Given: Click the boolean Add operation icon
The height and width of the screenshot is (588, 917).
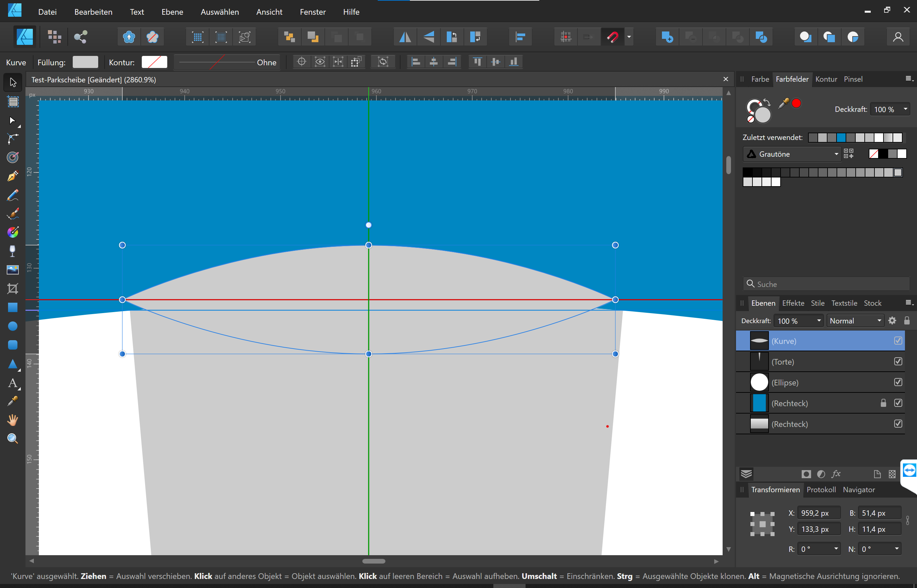Looking at the screenshot, I should tap(667, 37).
